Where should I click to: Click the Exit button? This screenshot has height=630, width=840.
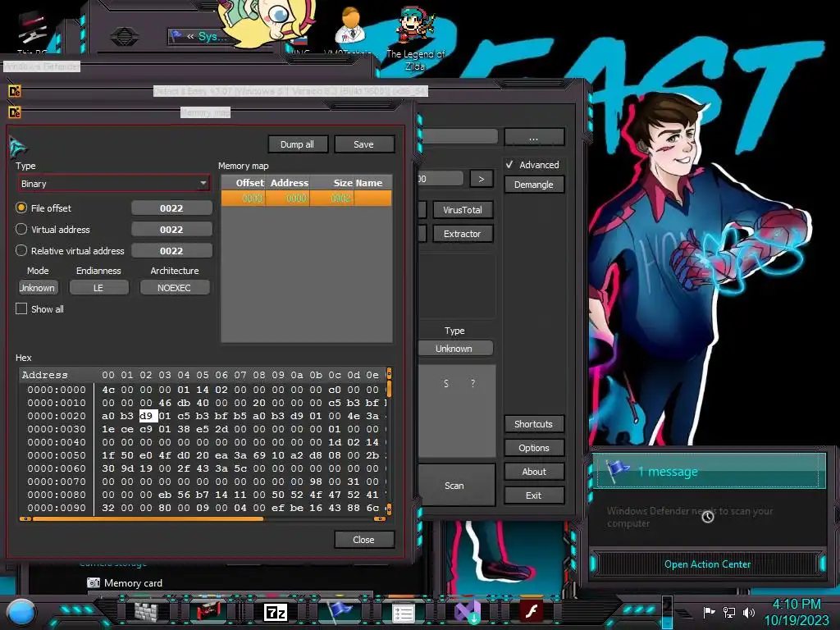tap(534, 495)
